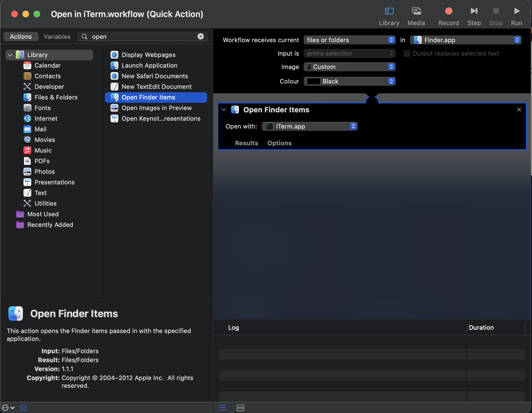Remove the Open Finder Items action from workflow
This screenshot has height=413, width=532.
click(x=519, y=110)
